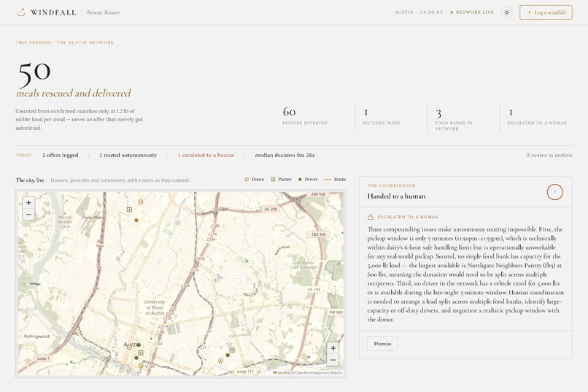Select the southernmost downtown donor marker
The image size is (588, 392).
tap(141, 366)
